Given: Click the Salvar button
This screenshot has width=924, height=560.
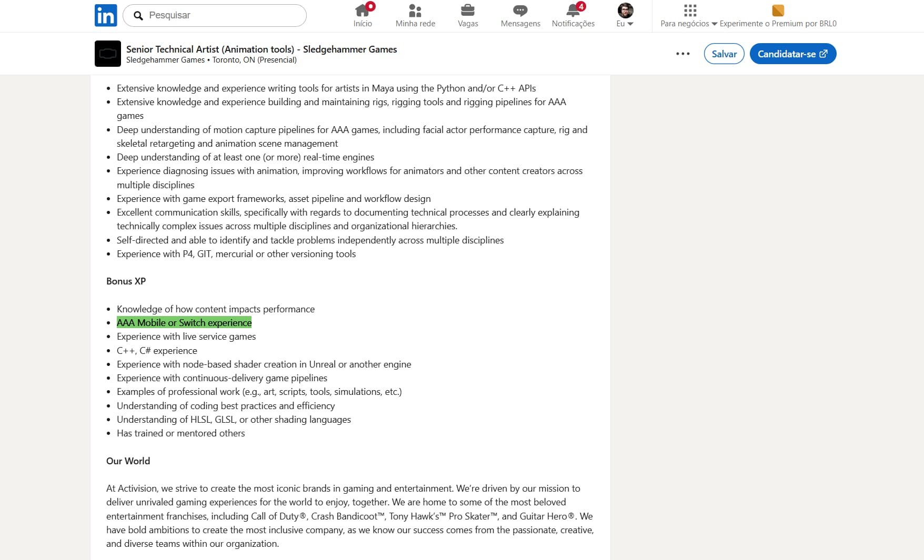Looking at the screenshot, I should [x=724, y=54].
